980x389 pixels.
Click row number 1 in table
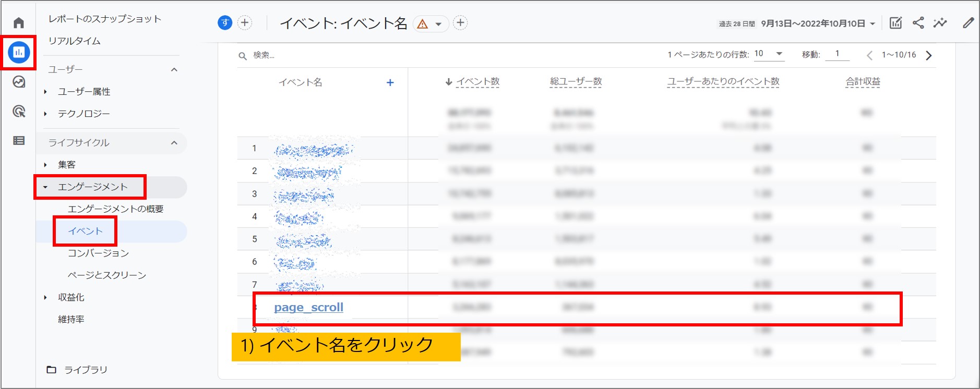tap(255, 148)
